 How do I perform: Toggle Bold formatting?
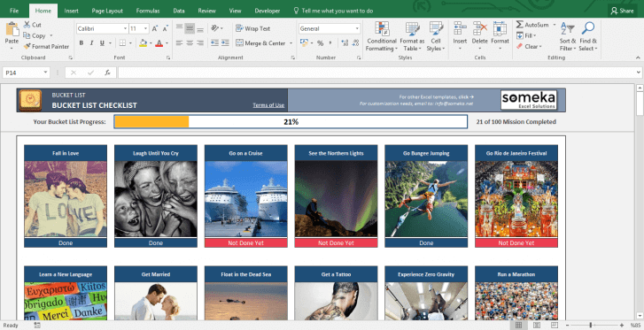(x=81, y=42)
